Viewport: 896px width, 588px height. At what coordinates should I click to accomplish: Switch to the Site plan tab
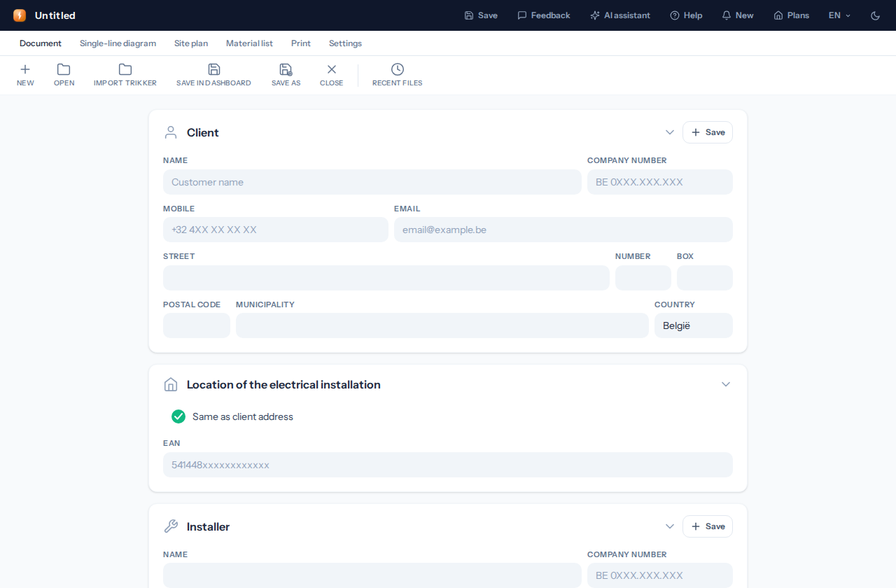pyautogui.click(x=191, y=43)
